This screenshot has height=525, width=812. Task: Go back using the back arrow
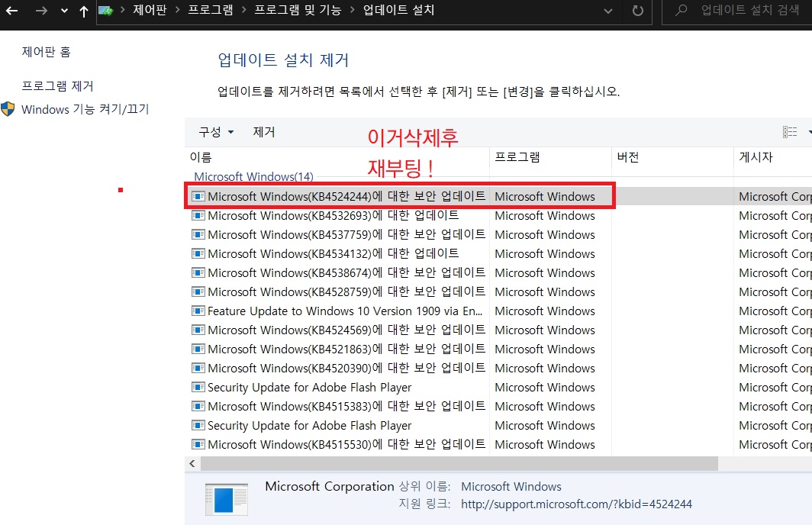[x=12, y=11]
